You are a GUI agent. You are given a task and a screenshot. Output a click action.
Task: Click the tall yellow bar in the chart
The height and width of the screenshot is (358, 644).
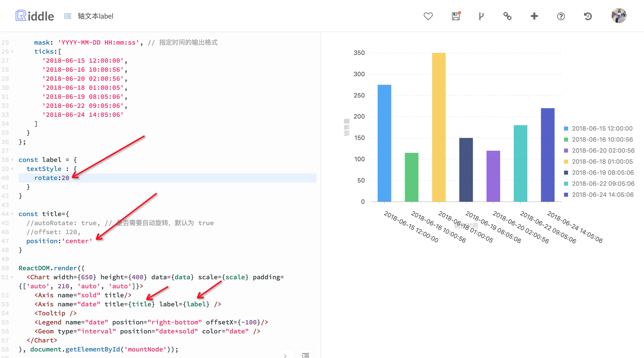tap(439, 127)
